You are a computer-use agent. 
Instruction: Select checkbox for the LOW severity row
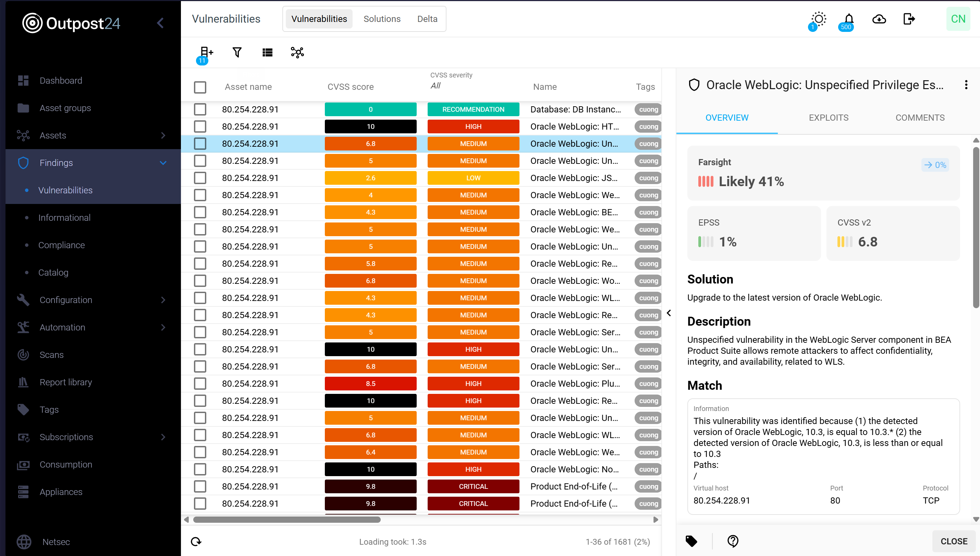[x=200, y=178]
